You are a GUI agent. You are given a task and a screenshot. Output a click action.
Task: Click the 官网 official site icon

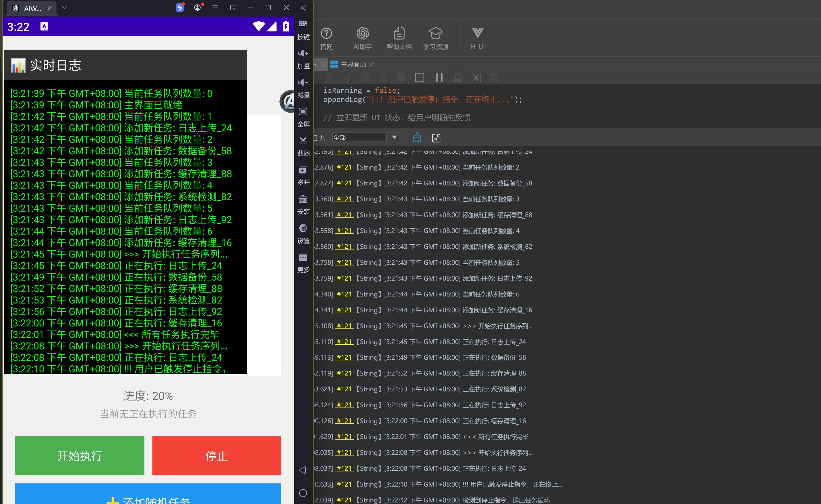click(326, 38)
